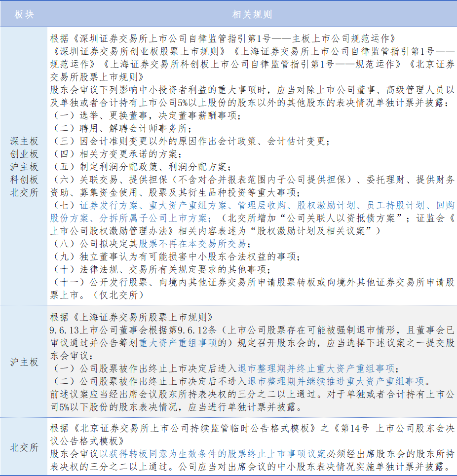Click '根据《上海证券交易所股票上市规则》' line
The height and width of the screenshot is (476, 457).
132,317
